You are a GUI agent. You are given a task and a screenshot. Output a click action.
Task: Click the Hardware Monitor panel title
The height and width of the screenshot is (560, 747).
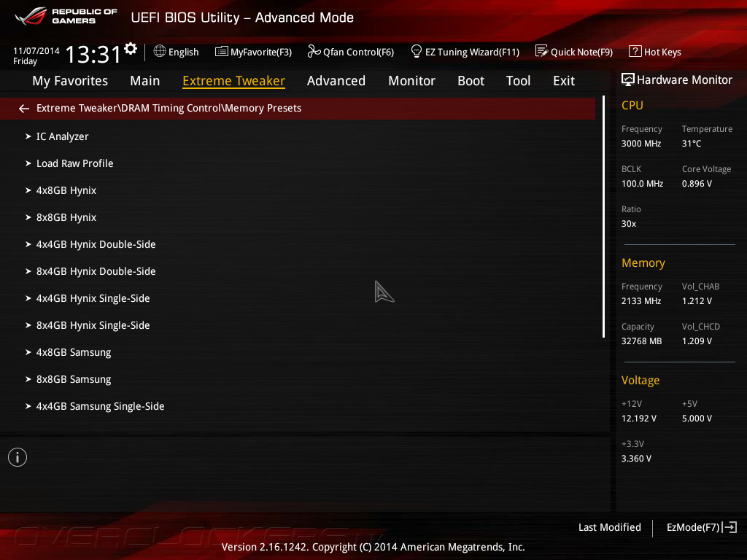click(x=684, y=79)
